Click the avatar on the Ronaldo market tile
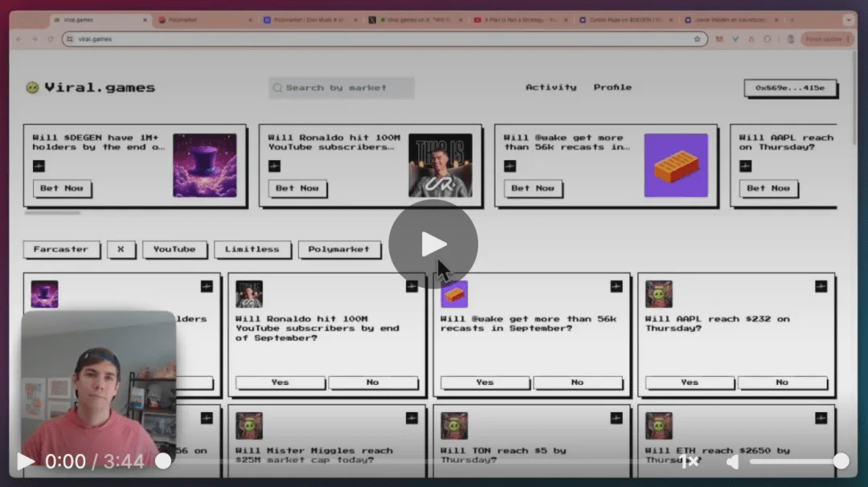Viewport: 868px width, 487px height. [249, 294]
